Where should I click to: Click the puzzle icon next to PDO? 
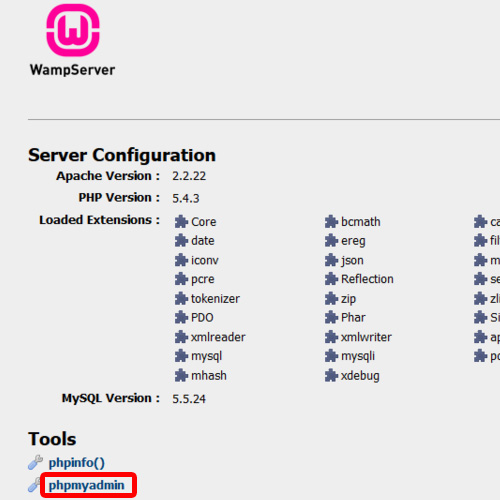click(x=181, y=317)
